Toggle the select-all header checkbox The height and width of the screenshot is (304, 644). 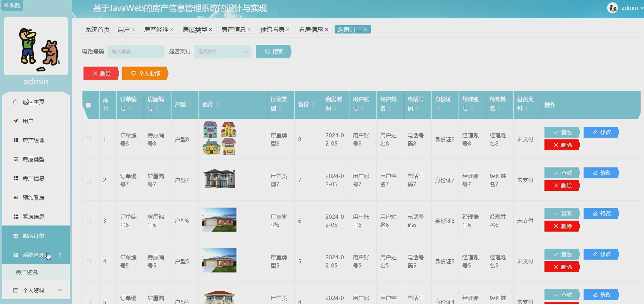point(88,105)
